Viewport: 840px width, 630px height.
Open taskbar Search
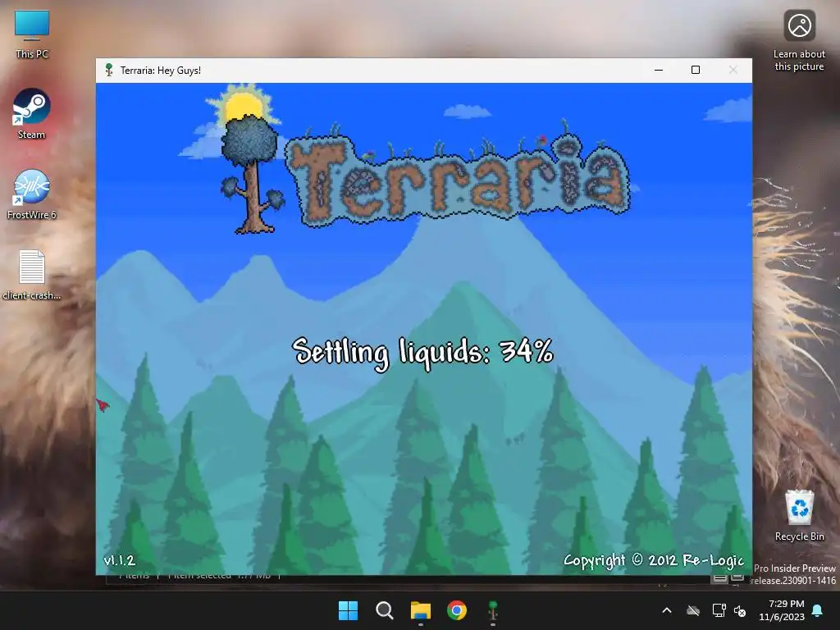[x=384, y=610]
